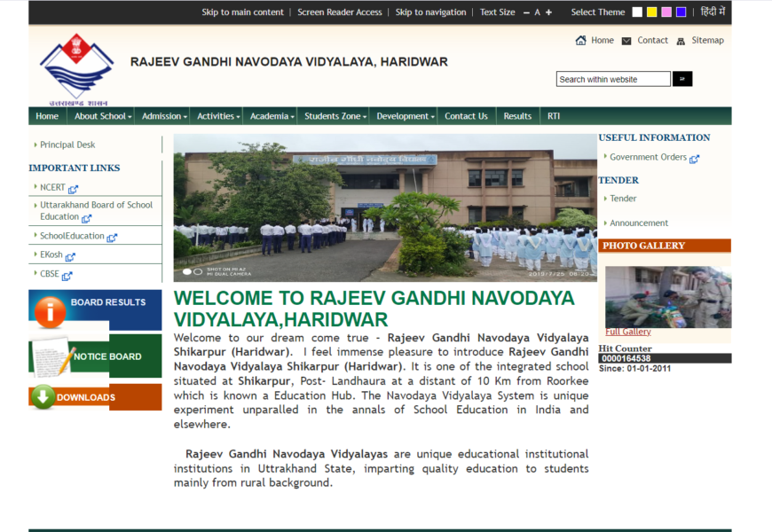Click the orange info icon on Board Results

click(x=50, y=312)
